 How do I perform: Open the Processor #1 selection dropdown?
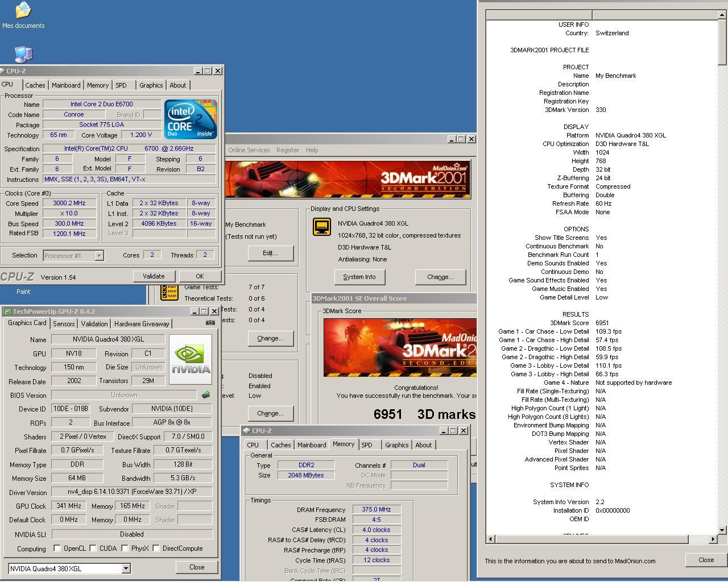coord(99,256)
